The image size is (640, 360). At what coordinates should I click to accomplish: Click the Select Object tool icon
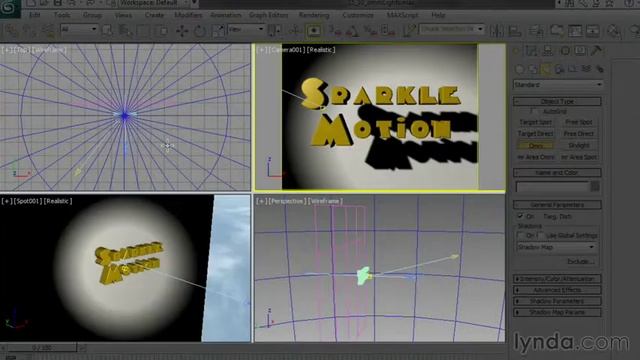(108, 31)
